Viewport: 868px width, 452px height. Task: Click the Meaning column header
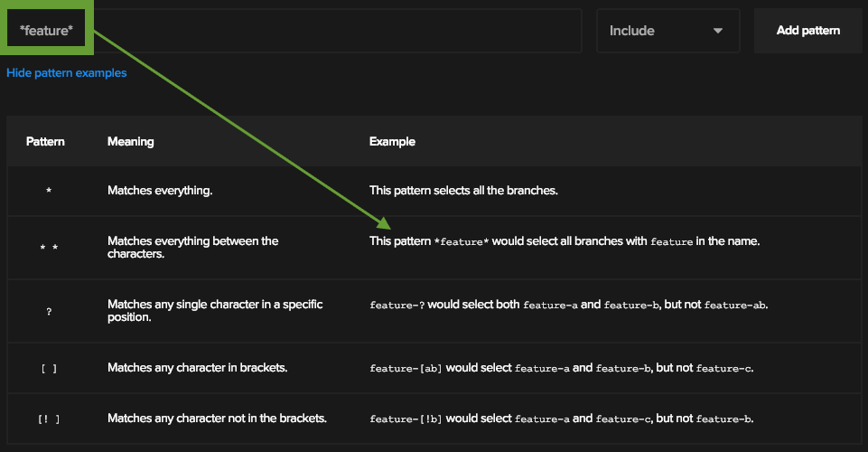[x=131, y=142]
